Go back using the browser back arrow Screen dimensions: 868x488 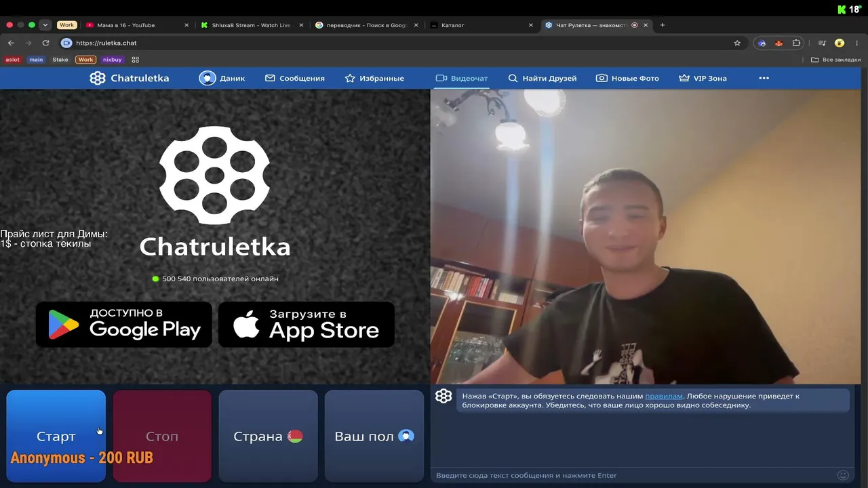[x=11, y=43]
